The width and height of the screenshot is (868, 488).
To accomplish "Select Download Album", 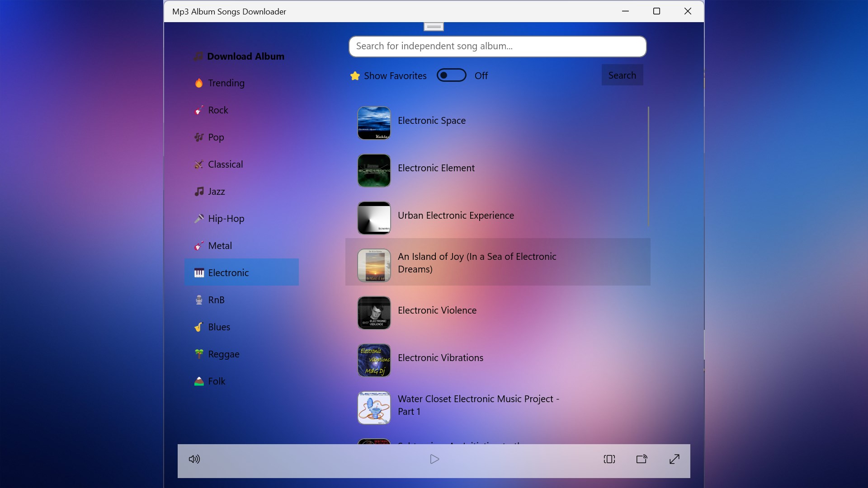I will (x=245, y=56).
